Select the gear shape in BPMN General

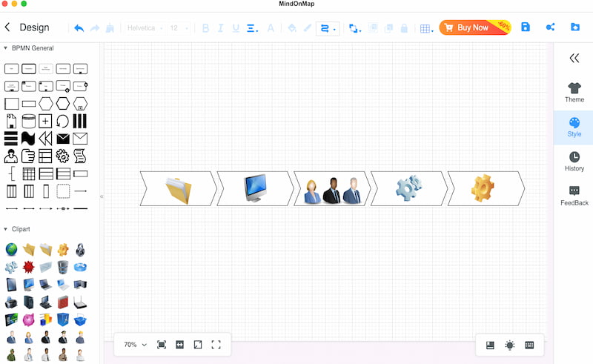click(x=62, y=156)
